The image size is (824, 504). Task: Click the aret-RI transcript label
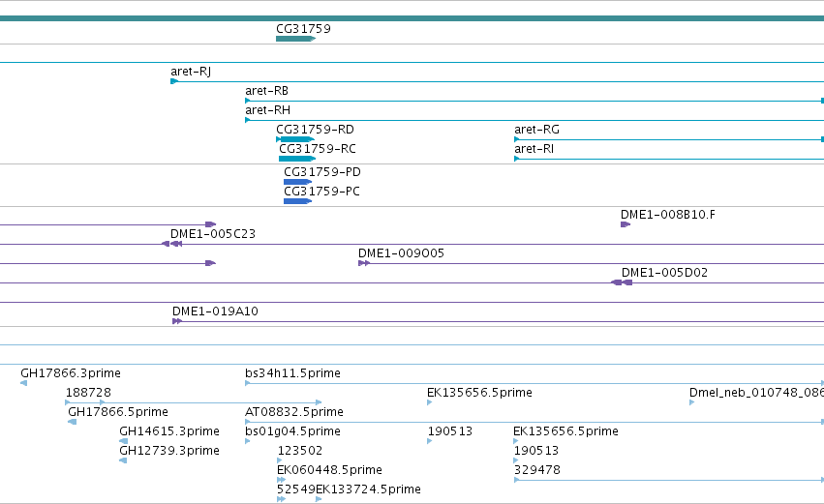534,149
